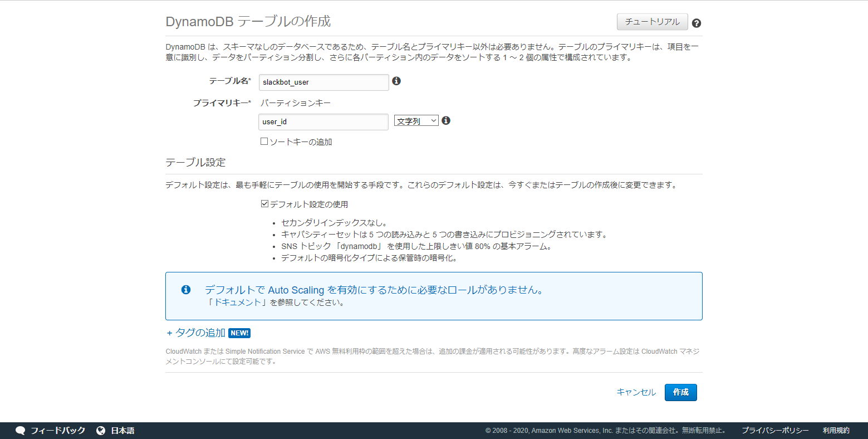Click the info icon beside 文字列 dropdown
The height and width of the screenshot is (439, 868).
click(446, 120)
